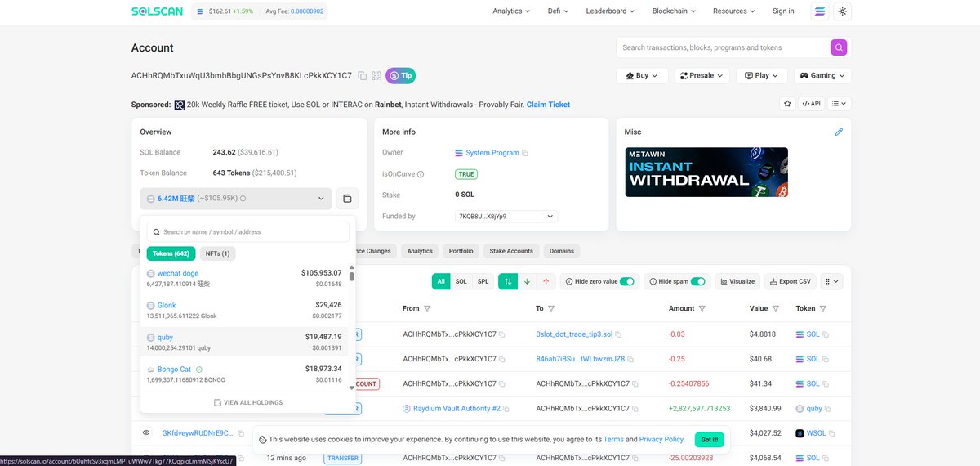
Task: Click the Visualize button
Action: [737, 281]
